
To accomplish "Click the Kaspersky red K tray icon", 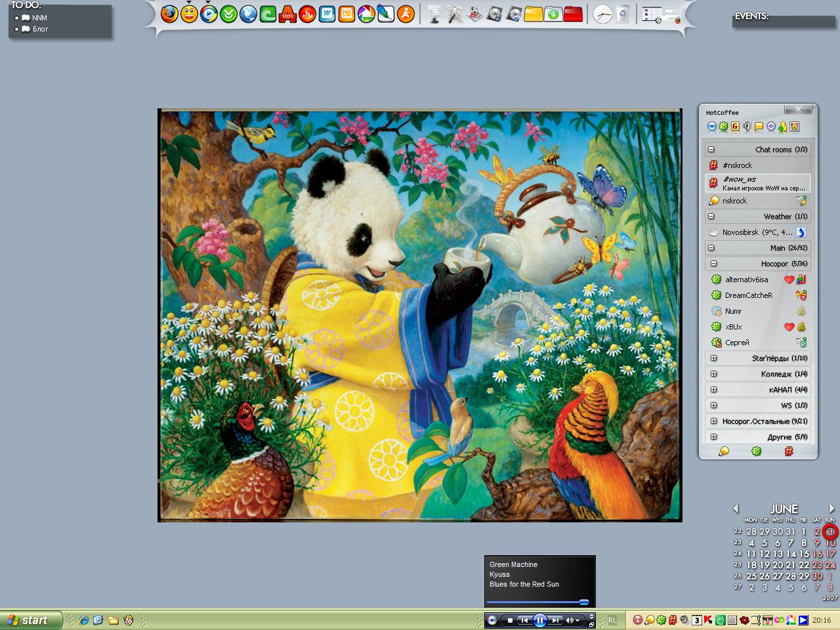I will 709,620.
